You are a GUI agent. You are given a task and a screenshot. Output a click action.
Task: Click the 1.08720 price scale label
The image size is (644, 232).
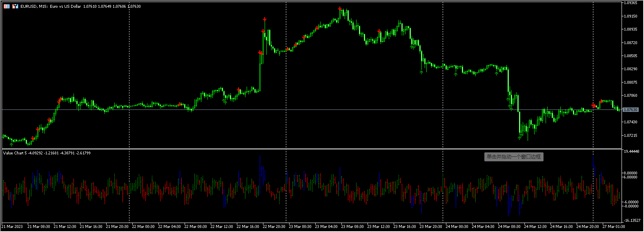[631, 43]
